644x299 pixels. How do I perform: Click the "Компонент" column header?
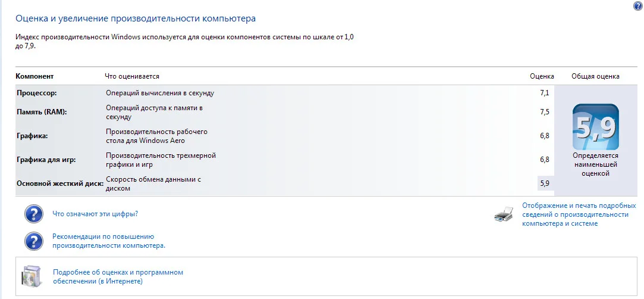34,76
